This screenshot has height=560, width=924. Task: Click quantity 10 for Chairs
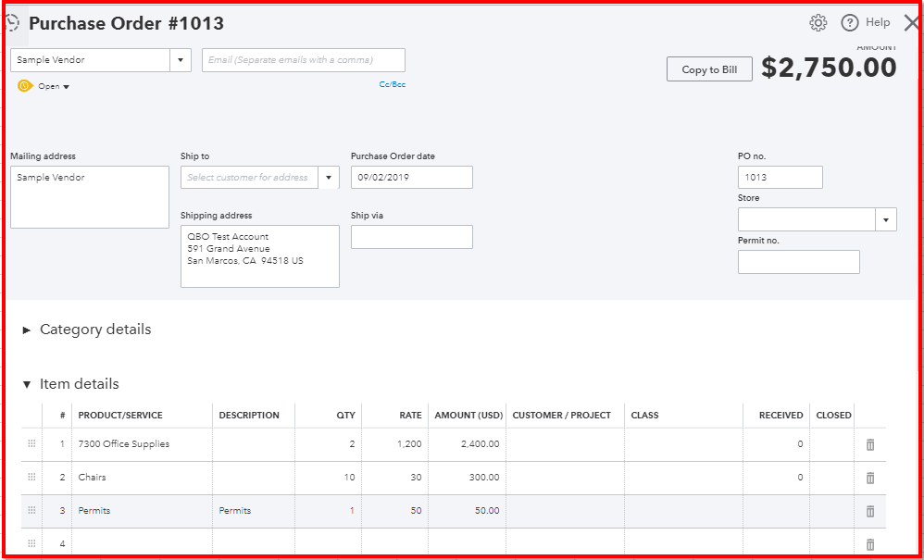click(329, 477)
